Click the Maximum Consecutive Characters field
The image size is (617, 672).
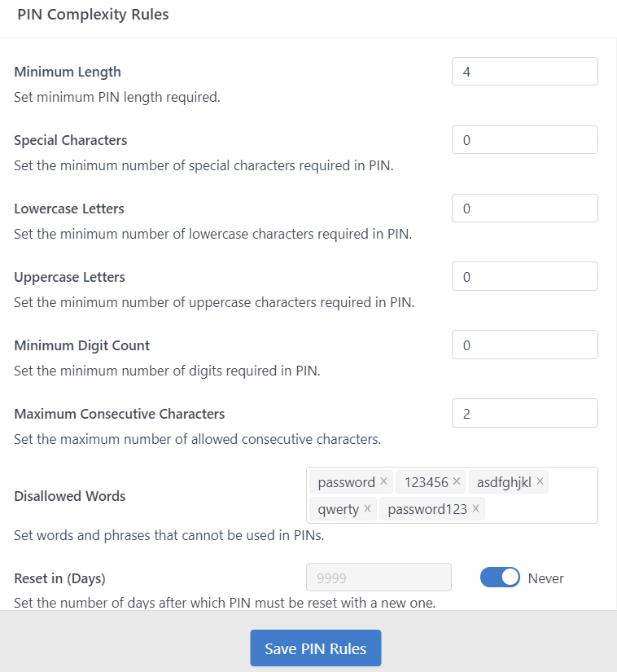coord(524,413)
